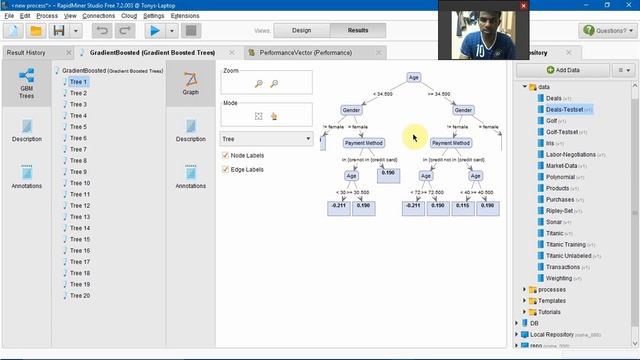
Task: Expand the Local Repository node
Action: pos(517,334)
